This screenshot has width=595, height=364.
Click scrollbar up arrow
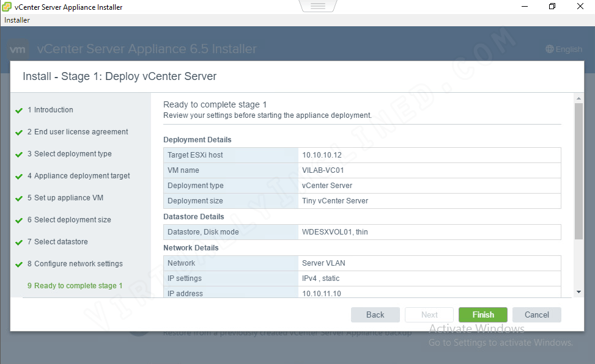[578, 98]
